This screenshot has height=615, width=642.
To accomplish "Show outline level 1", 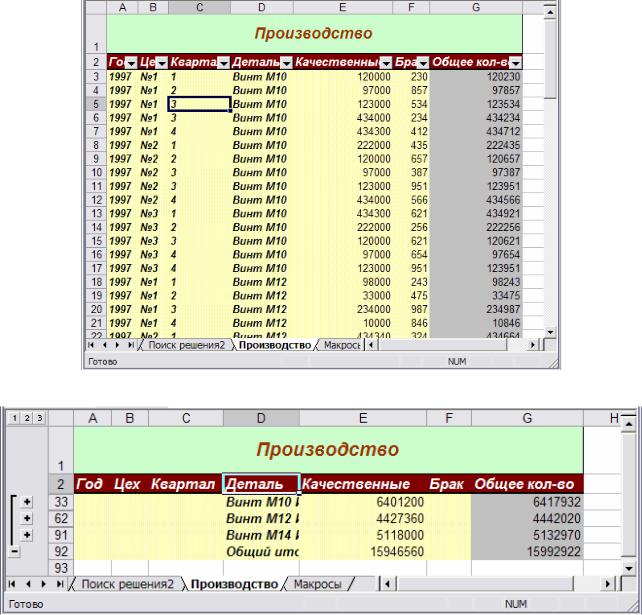I will tap(15, 418).
